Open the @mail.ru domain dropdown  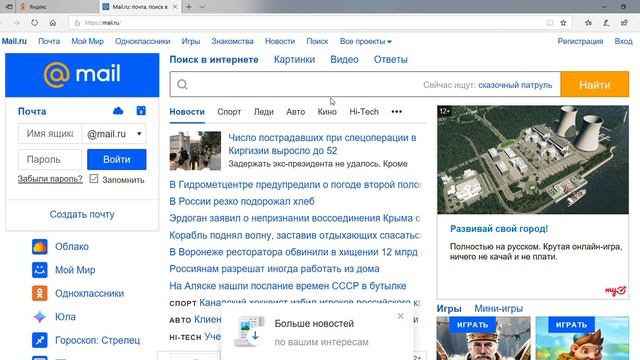pyautogui.click(x=114, y=134)
